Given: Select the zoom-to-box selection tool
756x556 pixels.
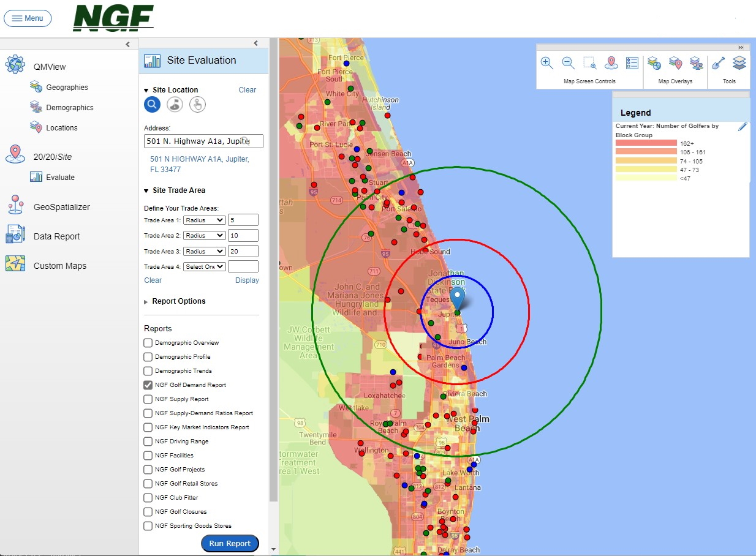Looking at the screenshot, I should tap(590, 62).
